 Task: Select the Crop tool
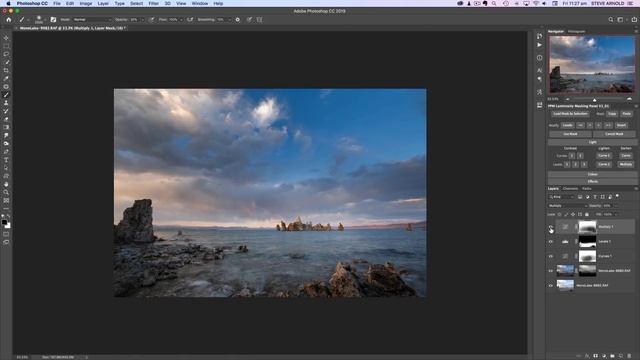6,71
